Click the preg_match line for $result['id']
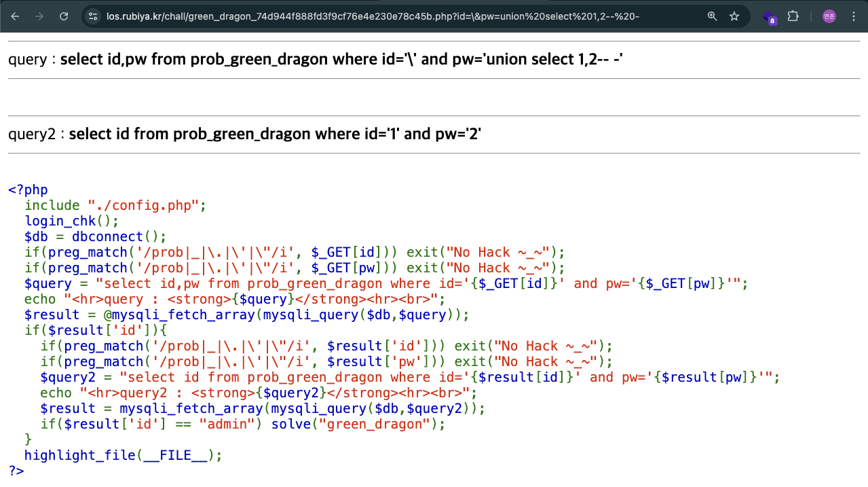This screenshot has width=868, height=487. point(326,346)
